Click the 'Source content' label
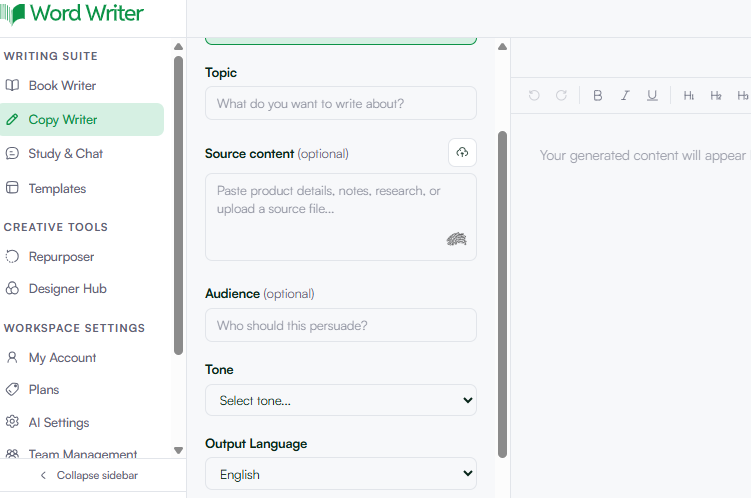The width and height of the screenshot is (751, 498). pos(249,154)
